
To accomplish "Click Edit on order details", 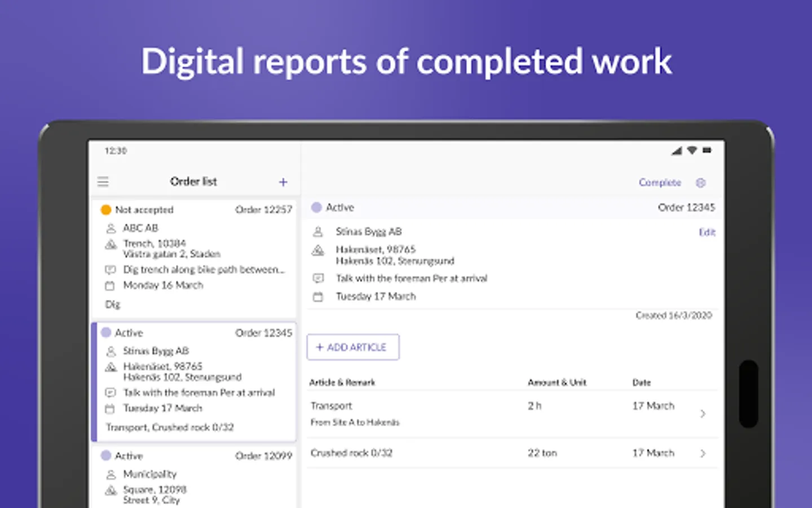I will coord(707,232).
